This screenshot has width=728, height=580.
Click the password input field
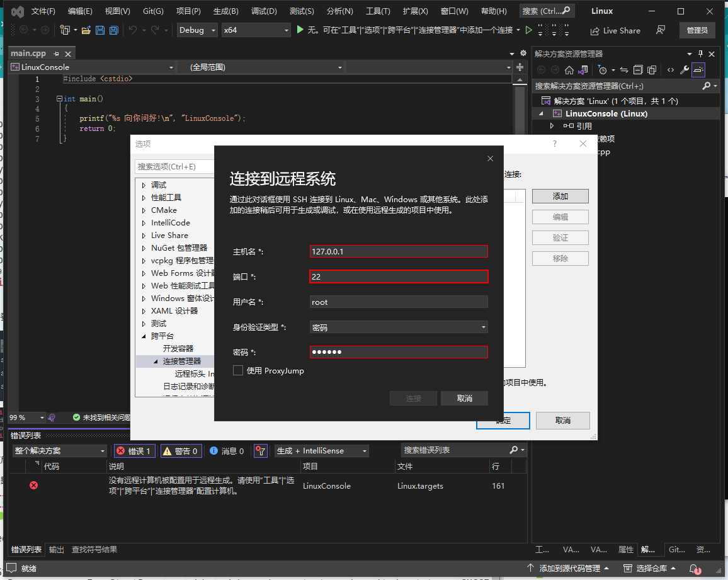coord(399,352)
